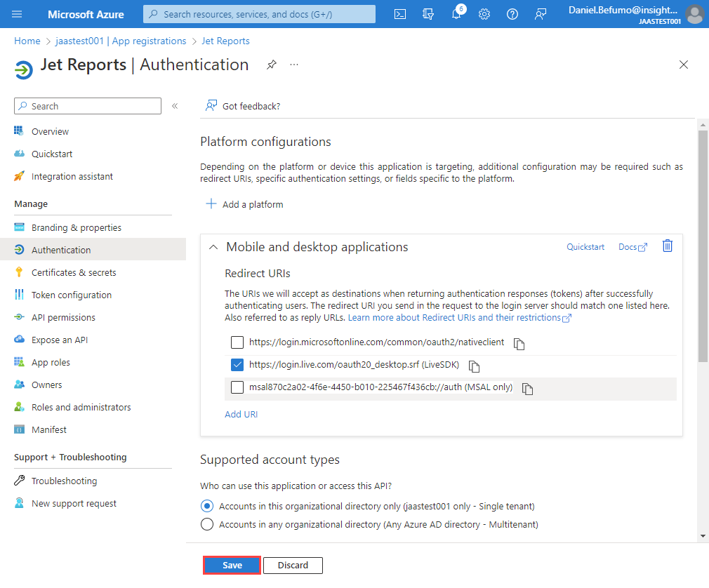Click the Add URI link

(x=241, y=414)
